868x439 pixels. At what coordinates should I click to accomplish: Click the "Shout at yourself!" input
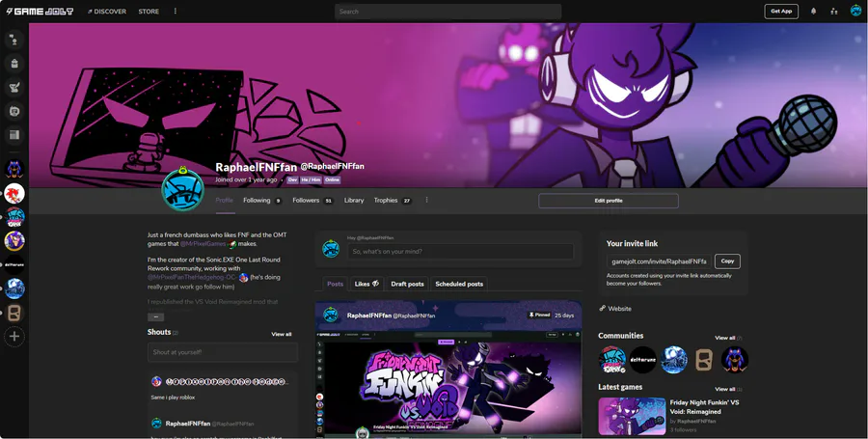(x=223, y=352)
